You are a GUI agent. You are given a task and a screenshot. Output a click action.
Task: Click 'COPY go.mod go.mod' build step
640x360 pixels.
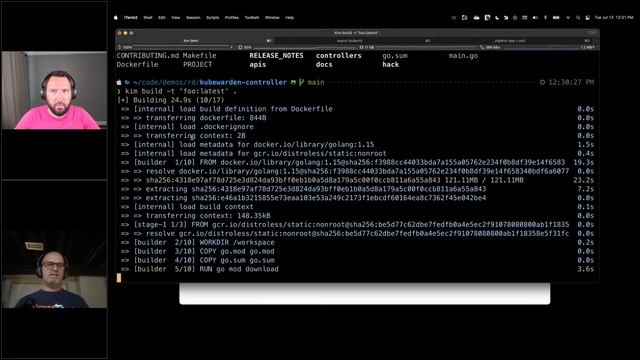click(237, 251)
